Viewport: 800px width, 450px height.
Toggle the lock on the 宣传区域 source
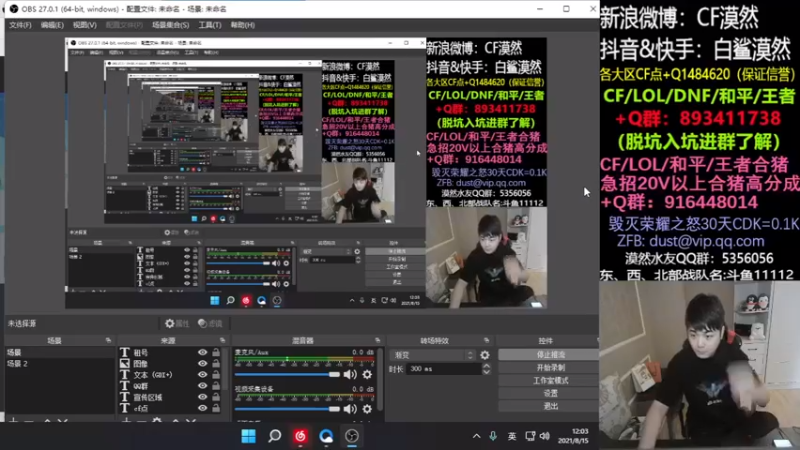(216, 397)
